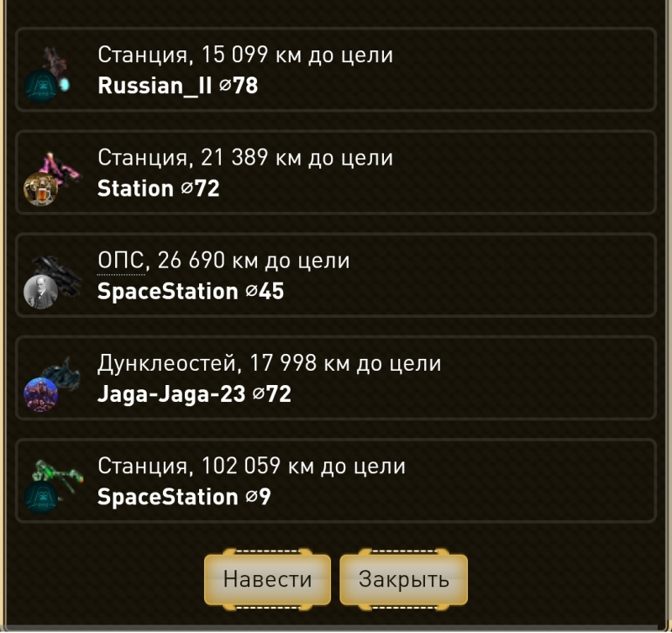Select the Station ∅72 target name
The height and width of the screenshot is (633, 672).
(158, 188)
